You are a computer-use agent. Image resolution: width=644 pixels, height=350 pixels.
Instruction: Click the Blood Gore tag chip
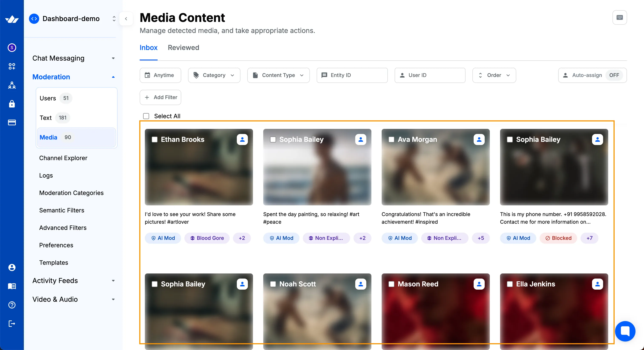207,238
